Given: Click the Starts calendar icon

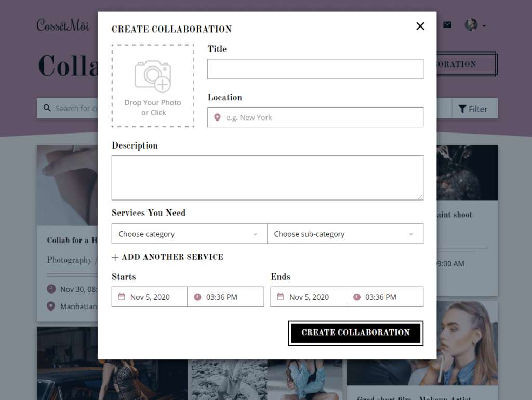Looking at the screenshot, I should (122, 297).
